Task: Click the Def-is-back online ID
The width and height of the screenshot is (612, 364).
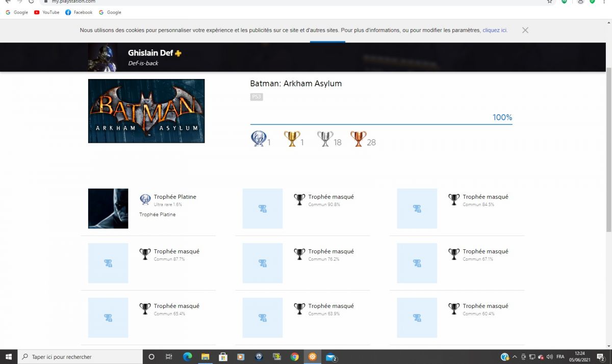Action: (x=143, y=63)
